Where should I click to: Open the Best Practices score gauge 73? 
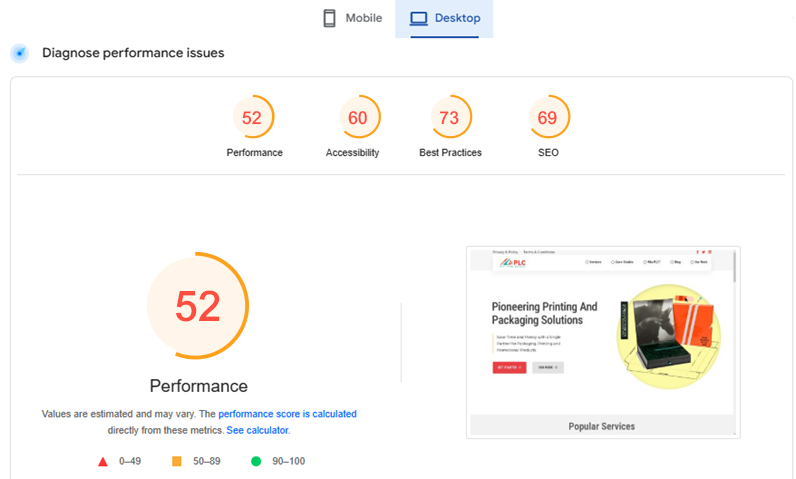pos(450,117)
